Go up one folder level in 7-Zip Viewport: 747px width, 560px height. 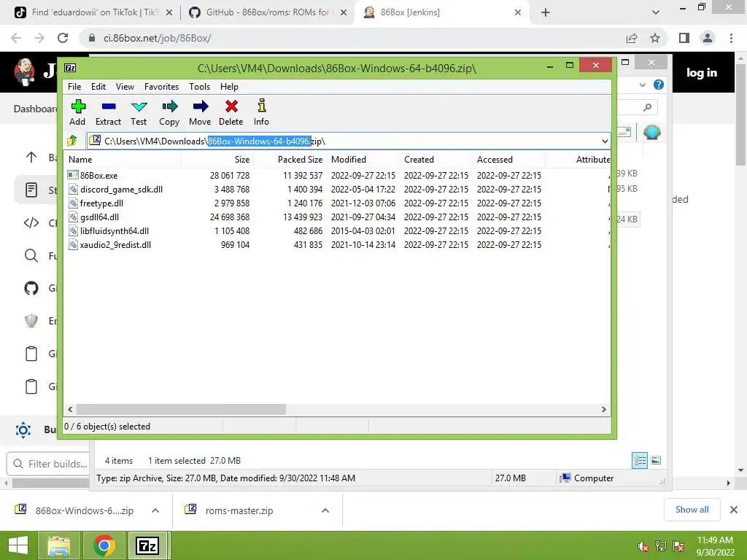click(72, 141)
